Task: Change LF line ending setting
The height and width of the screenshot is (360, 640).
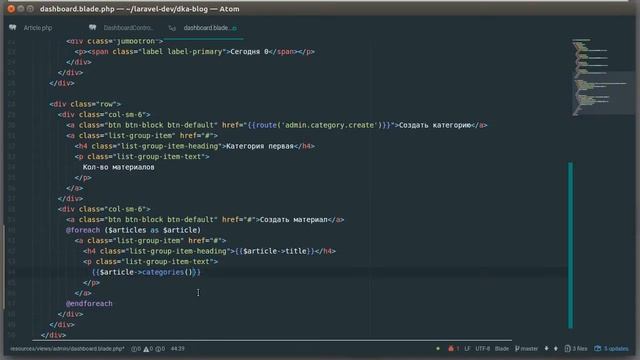Action: 467,349
